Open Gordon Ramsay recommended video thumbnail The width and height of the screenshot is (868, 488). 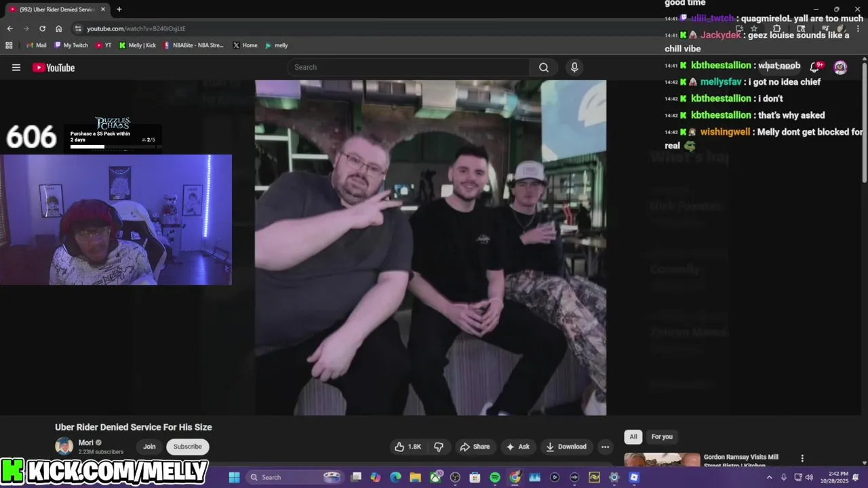pos(662,460)
